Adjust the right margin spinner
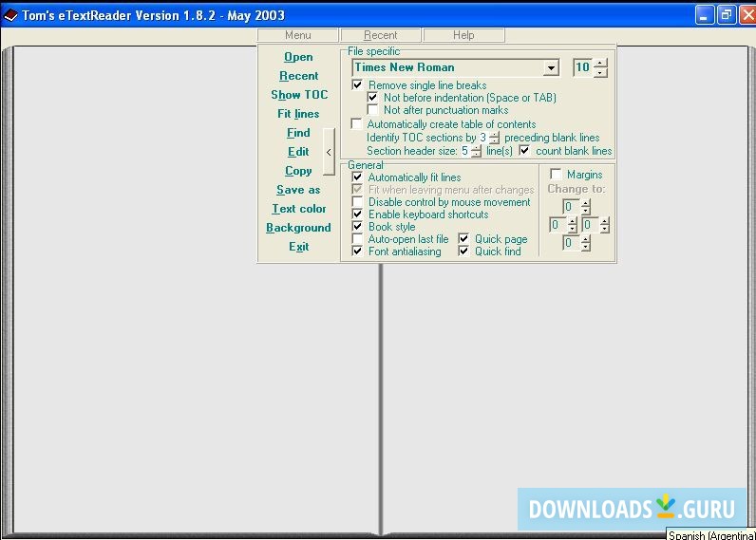Viewport: 756px width, 540px height. (x=605, y=225)
